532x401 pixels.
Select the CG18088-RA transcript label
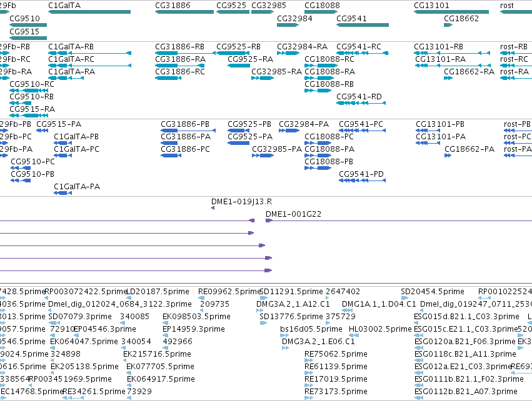click(x=330, y=72)
